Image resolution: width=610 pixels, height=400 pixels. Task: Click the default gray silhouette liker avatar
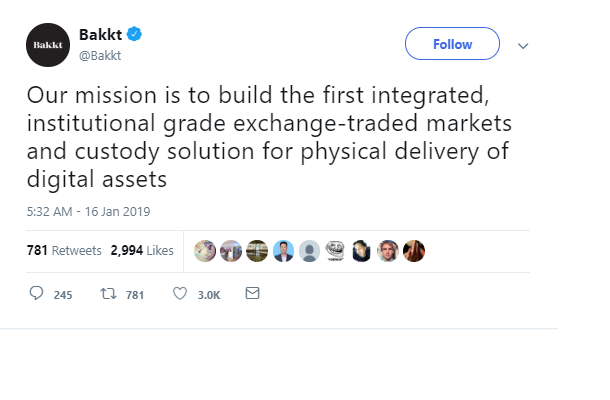click(310, 250)
